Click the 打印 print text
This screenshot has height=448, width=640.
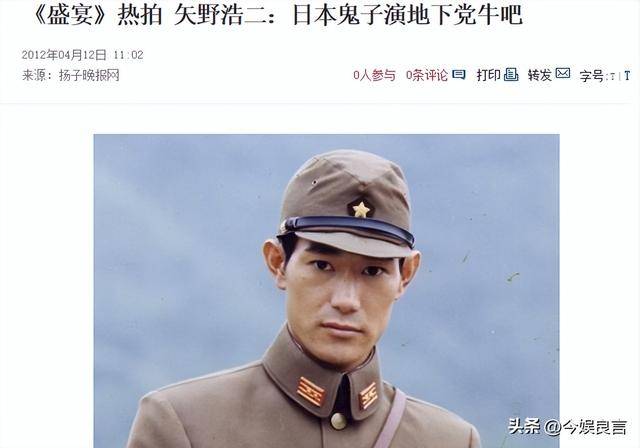[489, 75]
